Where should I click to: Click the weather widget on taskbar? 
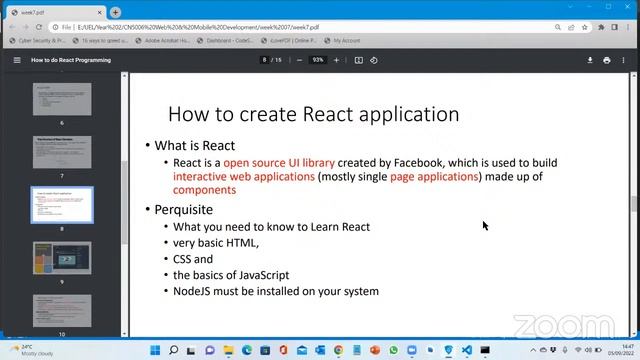[x=32, y=350]
